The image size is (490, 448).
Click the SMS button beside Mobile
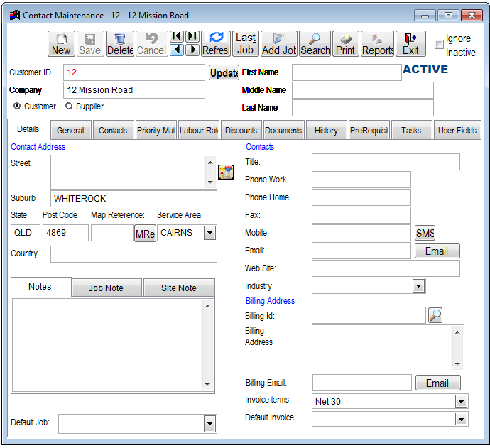(425, 233)
